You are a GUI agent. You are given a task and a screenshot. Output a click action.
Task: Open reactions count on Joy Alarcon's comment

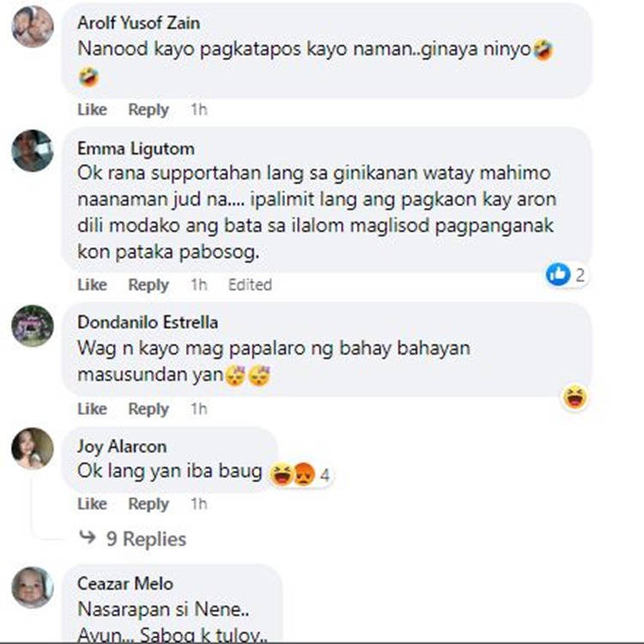pos(301,474)
